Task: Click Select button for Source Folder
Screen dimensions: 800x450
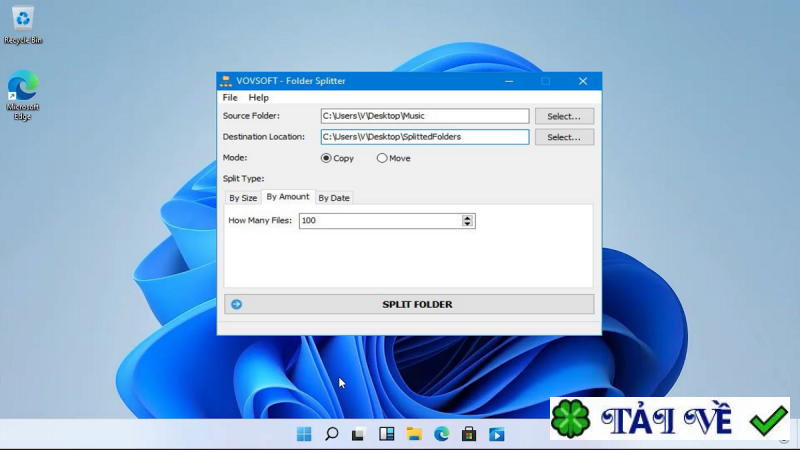Action: pos(564,116)
